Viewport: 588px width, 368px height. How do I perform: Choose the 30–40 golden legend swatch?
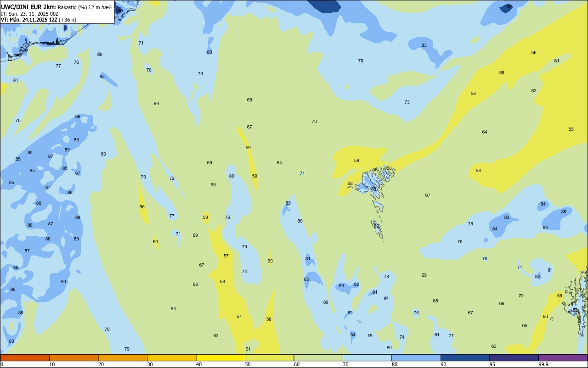[x=171, y=357]
